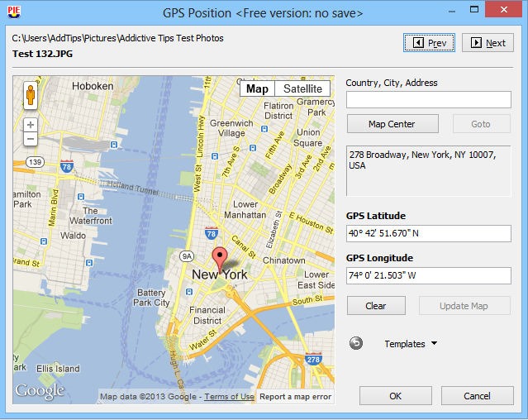Zoom in the map with plus button
Viewport: 528px width, 420px height.
click(x=31, y=125)
